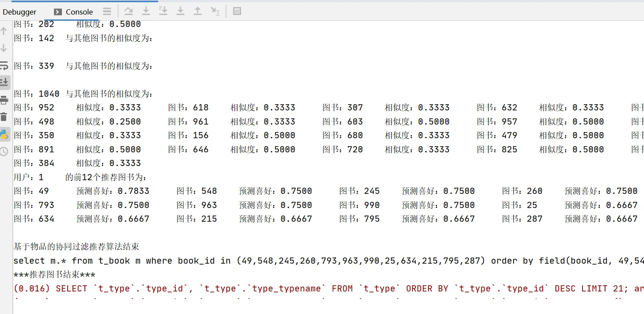
Task: Clear the console with the trash icon
Action: (x=4, y=116)
